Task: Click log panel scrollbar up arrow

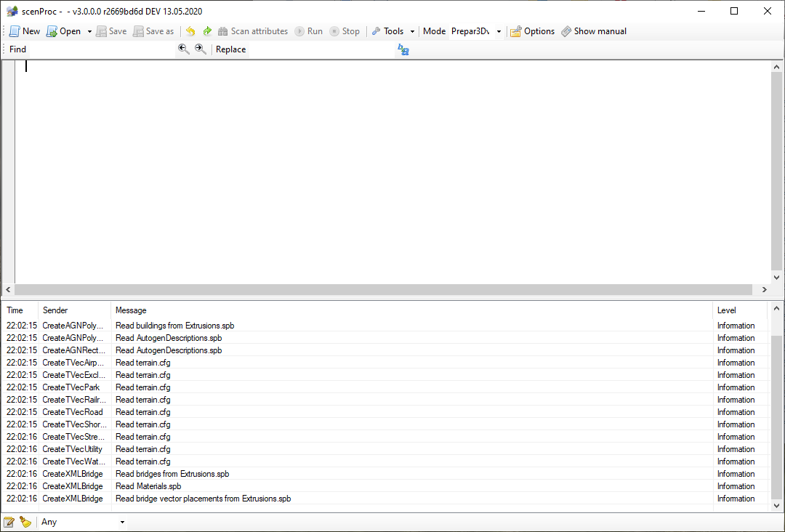Action: [776, 308]
